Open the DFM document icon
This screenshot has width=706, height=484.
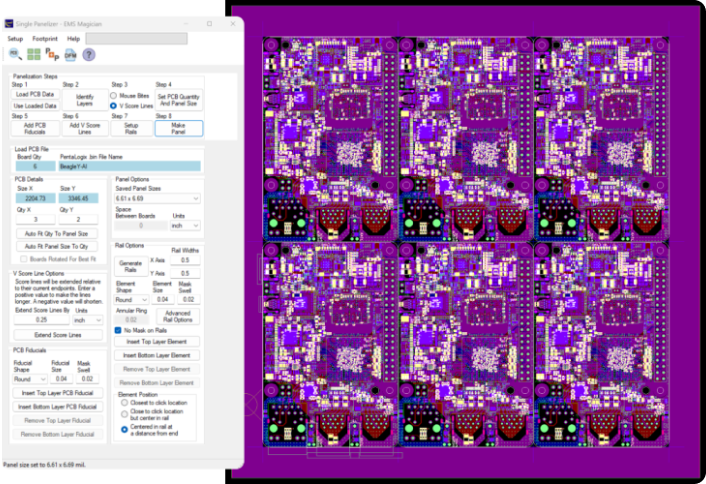pos(71,55)
